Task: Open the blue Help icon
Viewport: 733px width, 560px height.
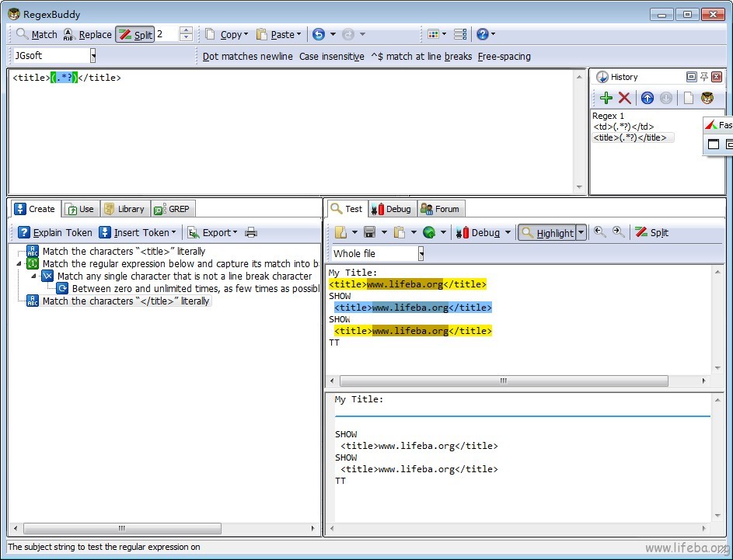Action: (483, 34)
